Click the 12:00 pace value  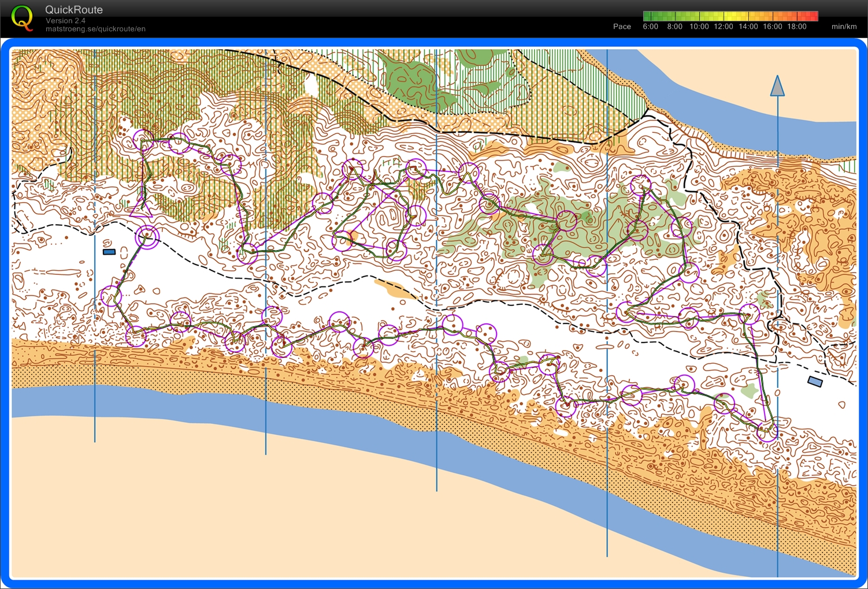coord(723,27)
